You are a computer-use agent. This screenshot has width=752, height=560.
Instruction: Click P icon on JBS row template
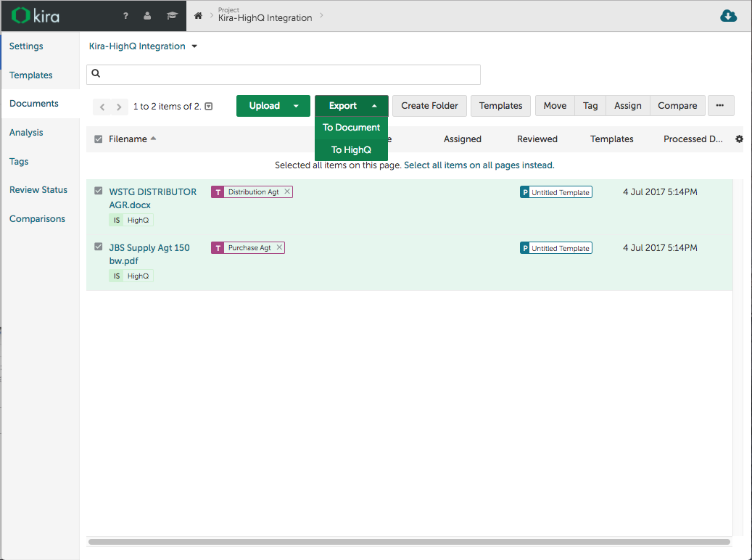click(525, 248)
